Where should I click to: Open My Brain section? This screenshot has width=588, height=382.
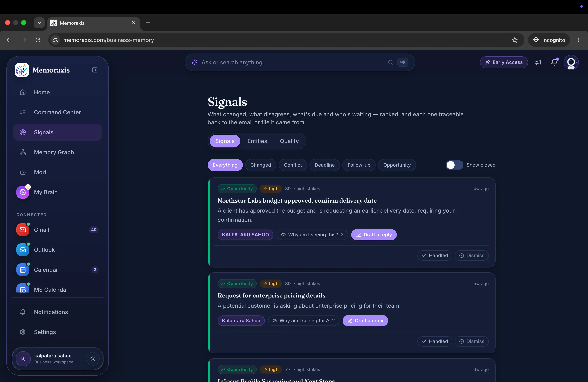[57, 192]
